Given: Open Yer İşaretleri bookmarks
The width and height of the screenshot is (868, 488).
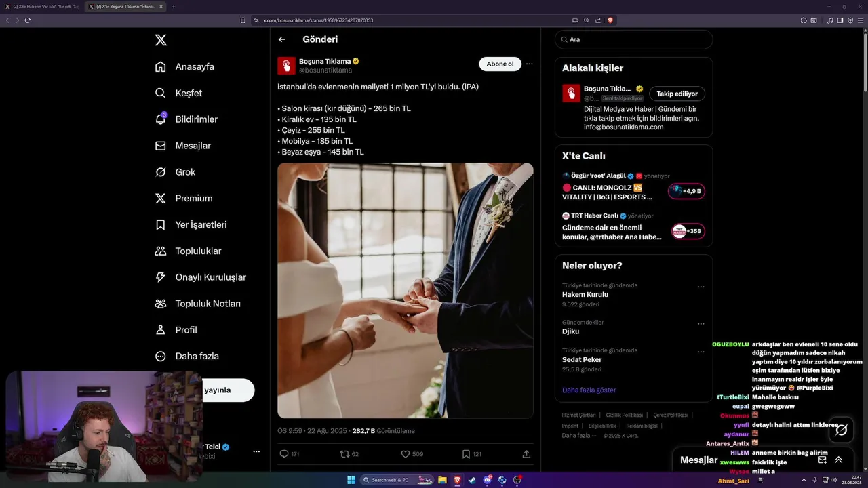Looking at the screenshot, I should [191, 224].
